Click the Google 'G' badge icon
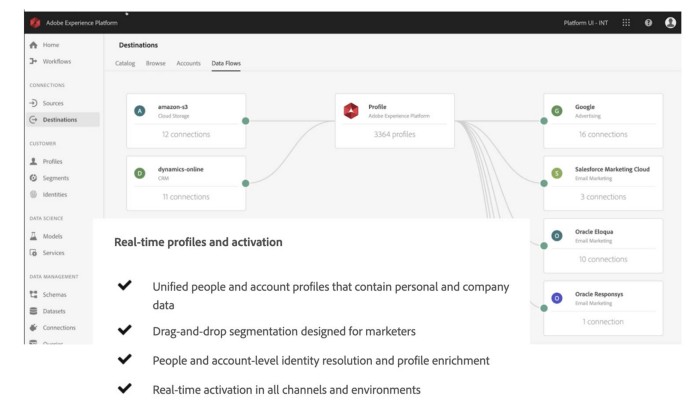Screen dimensions: 700x417 tap(557, 111)
